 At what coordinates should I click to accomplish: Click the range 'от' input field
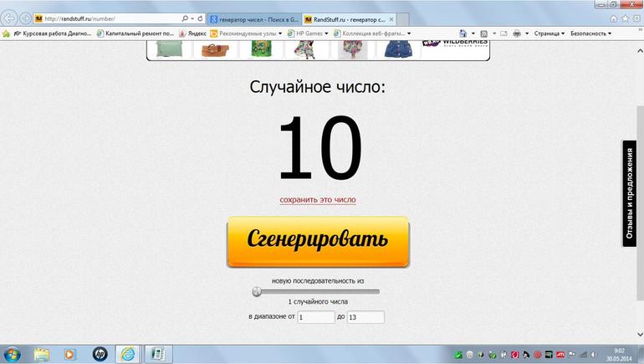pos(316,317)
